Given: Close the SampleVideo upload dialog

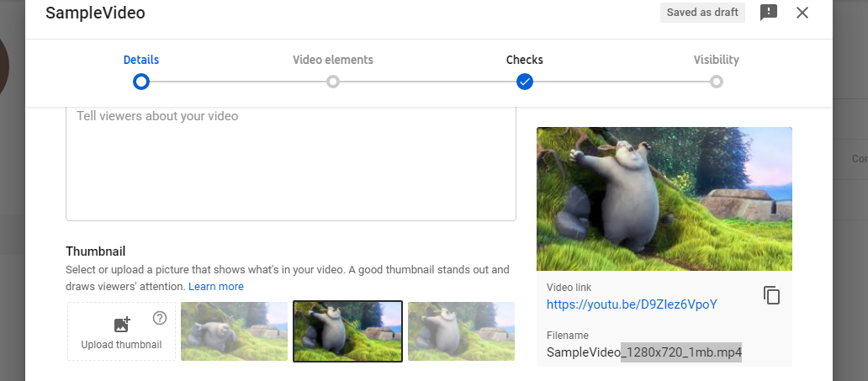Looking at the screenshot, I should click(802, 12).
